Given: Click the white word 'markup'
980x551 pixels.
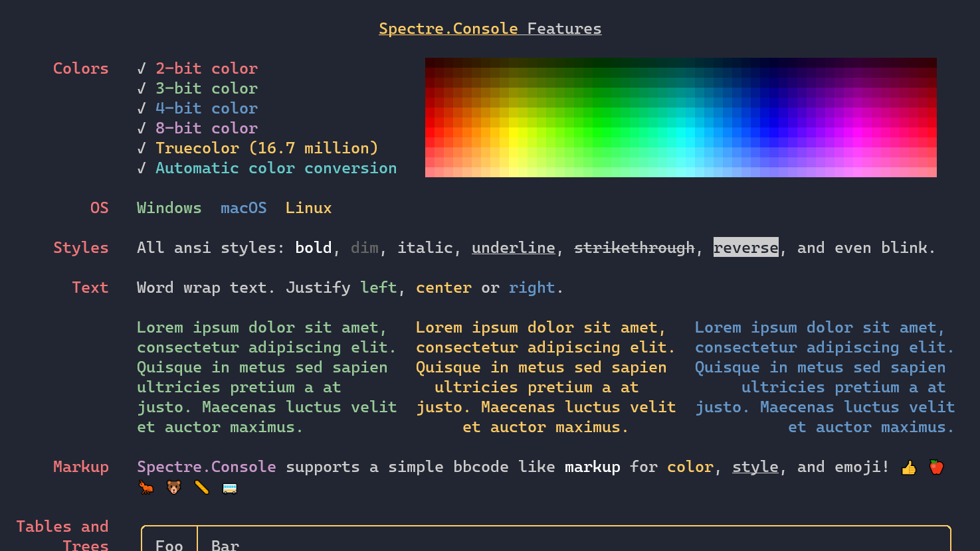Looking at the screenshot, I should tap(593, 467).
